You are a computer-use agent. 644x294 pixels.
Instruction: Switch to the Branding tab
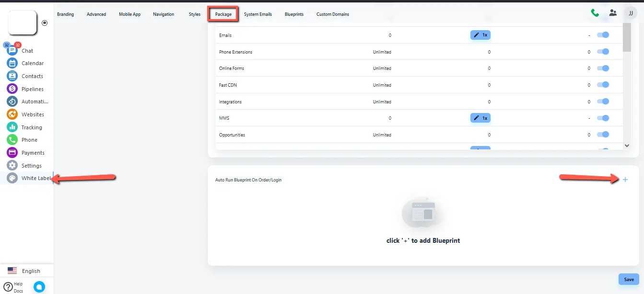(65, 14)
